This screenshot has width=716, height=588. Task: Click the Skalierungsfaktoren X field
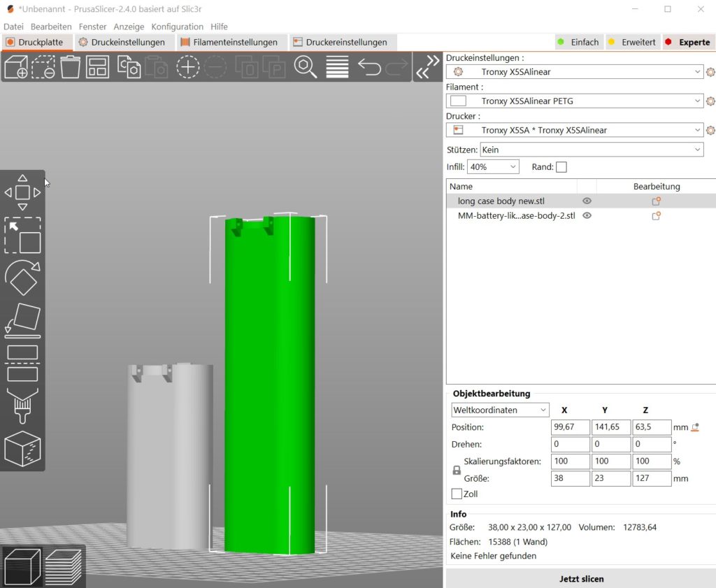[571, 461]
